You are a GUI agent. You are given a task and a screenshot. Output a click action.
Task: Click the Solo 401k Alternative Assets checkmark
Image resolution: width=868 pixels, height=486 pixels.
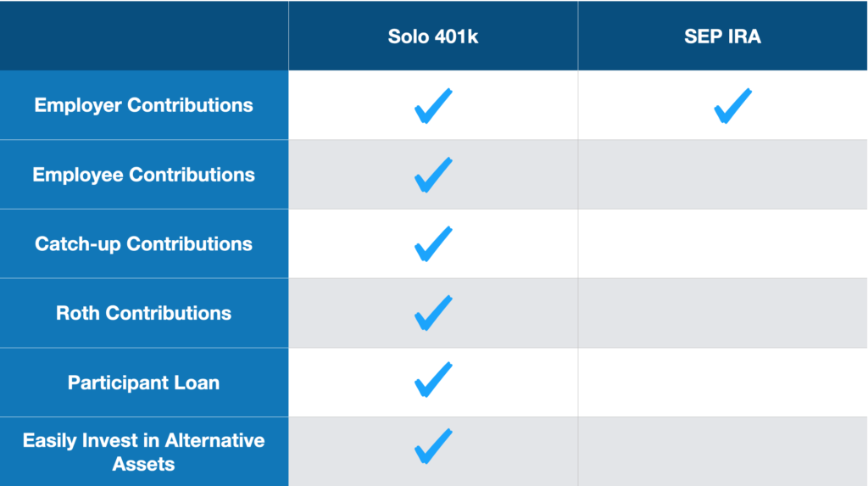click(433, 446)
